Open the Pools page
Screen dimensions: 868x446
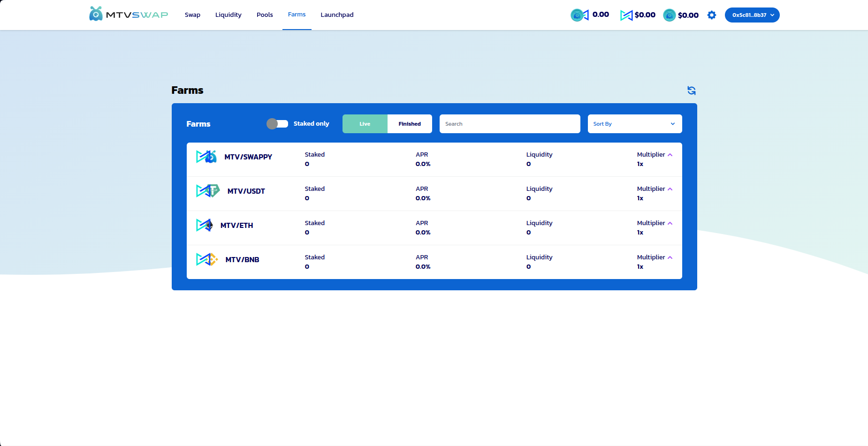tap(265, 15)
